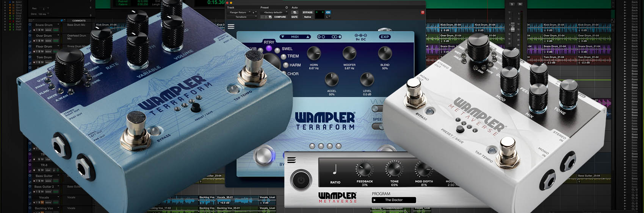Open the L channel selector dropdown
The image size is (644, 213).
(x=328, y=17)
